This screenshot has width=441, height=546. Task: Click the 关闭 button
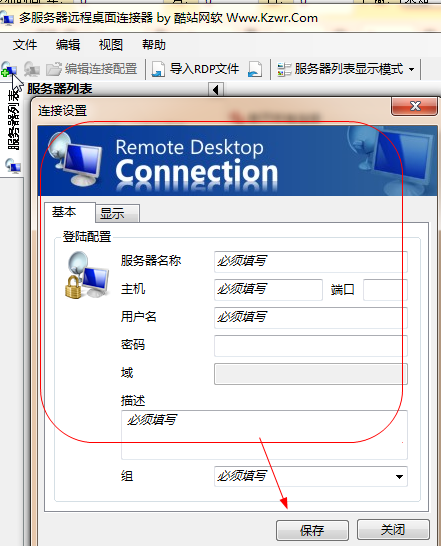coord(393,530)
